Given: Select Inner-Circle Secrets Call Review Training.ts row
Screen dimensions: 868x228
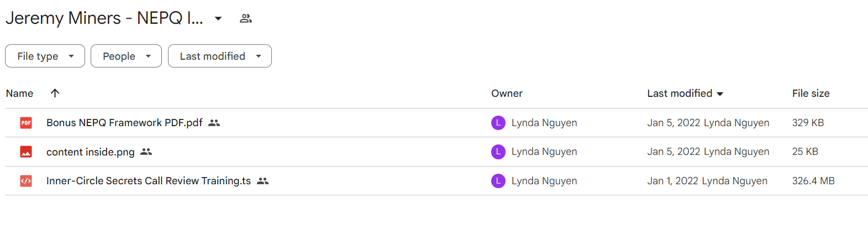Looking at the screenshot, I should [x=436, y=181].
